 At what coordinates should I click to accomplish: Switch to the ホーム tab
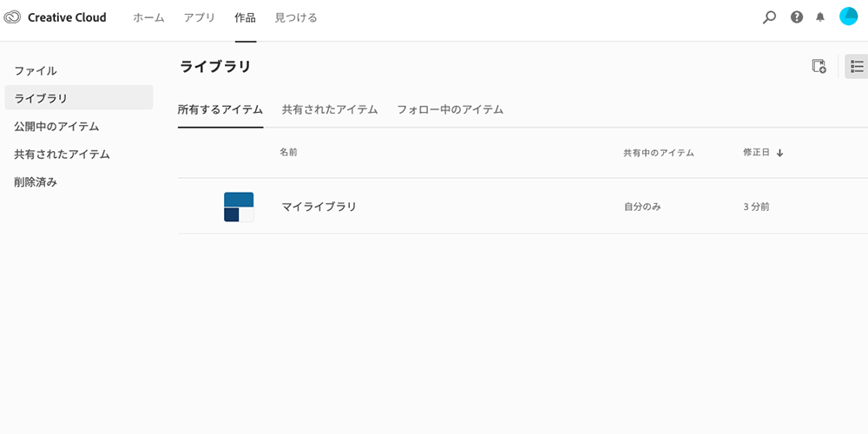(x=149, y=17)
